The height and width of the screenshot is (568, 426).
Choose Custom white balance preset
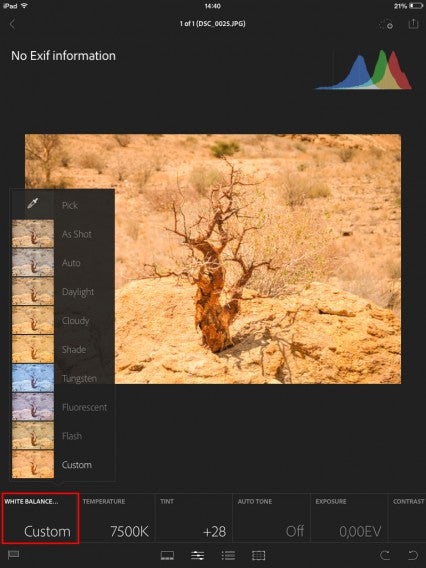63,464
